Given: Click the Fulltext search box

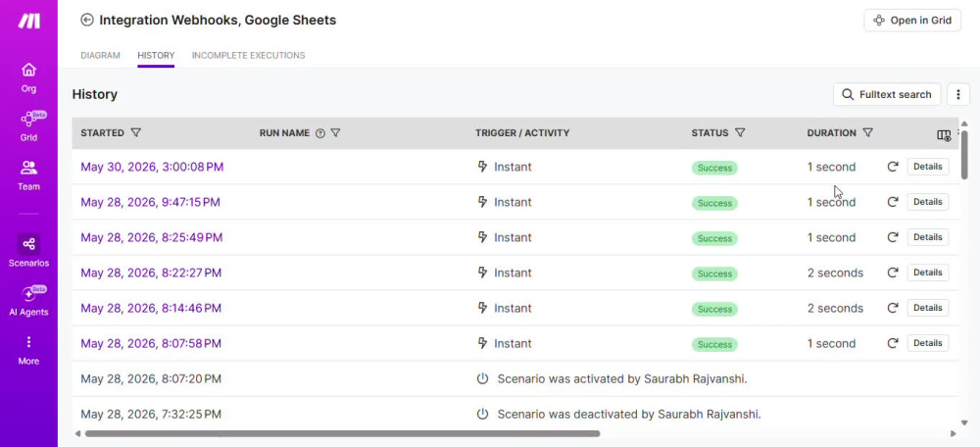Looking at the screenshot, I should (x=887, y=94).
